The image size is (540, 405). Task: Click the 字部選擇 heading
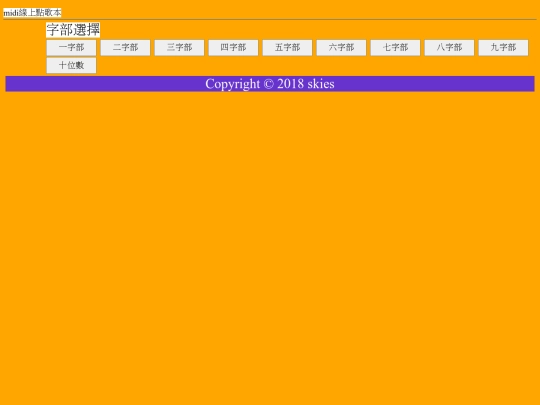tap(73, 30)
